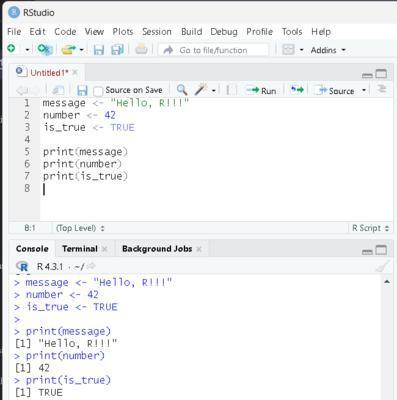Open the Code Tools dropdown arrow
Screen dimensions: 397x400
coord(214,90)
